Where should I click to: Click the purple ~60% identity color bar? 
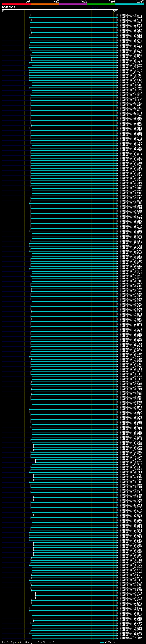click(73, 4)
